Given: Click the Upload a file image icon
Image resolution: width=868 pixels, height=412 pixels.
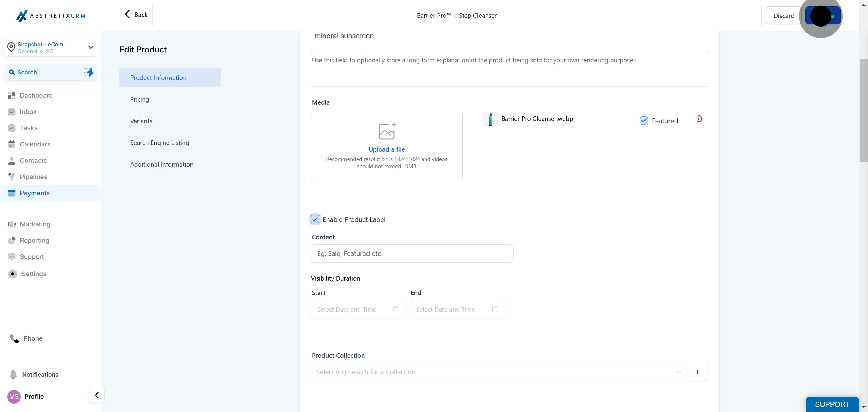Looking at the screenshot, I should tap(387, 131).
